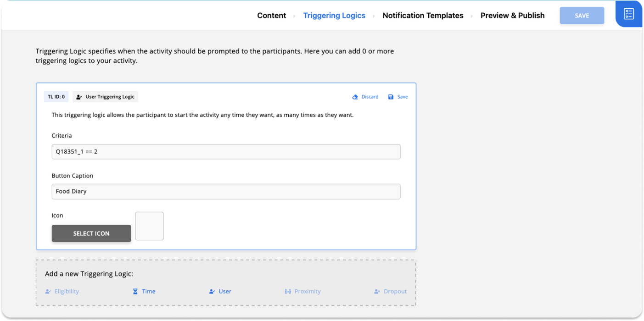Click the Time hourglass icon

pyautogui.click(x=135, y=291)
